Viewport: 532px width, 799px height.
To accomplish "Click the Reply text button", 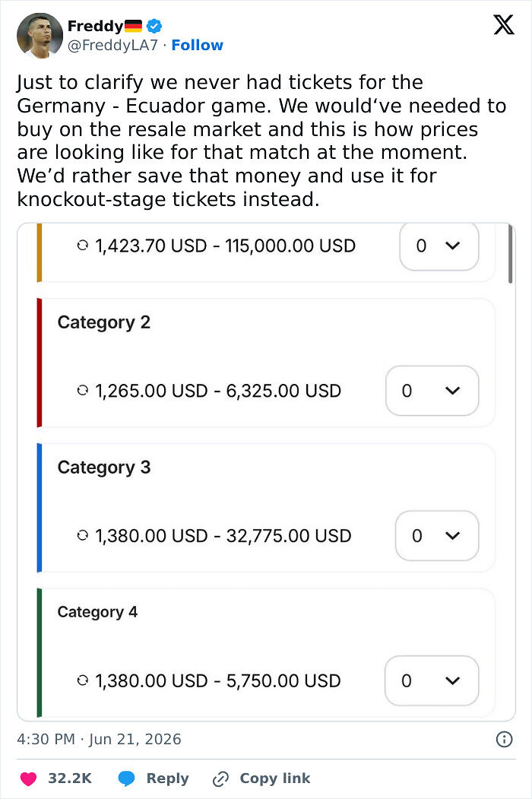I will (167, 778).
